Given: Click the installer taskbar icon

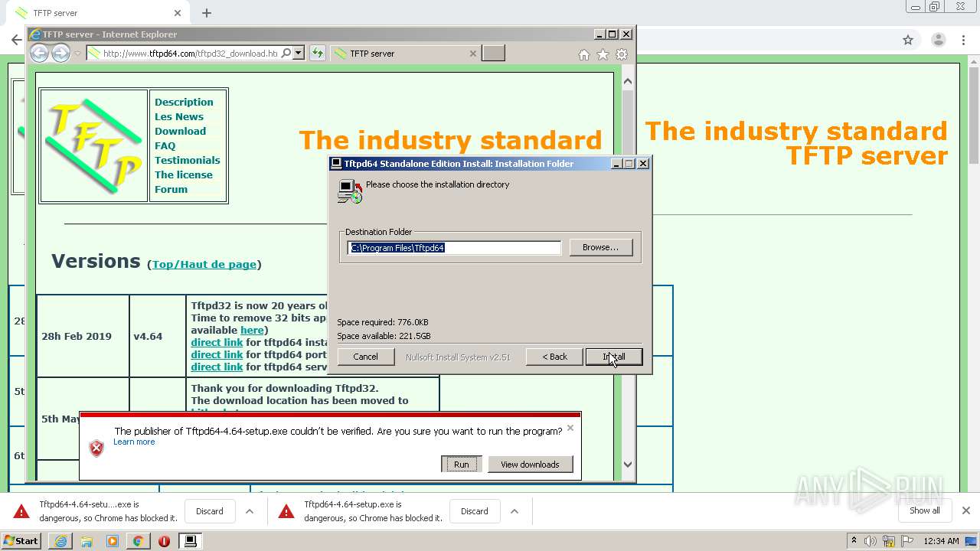Looking at the screenshot, I should coord(190,541).
